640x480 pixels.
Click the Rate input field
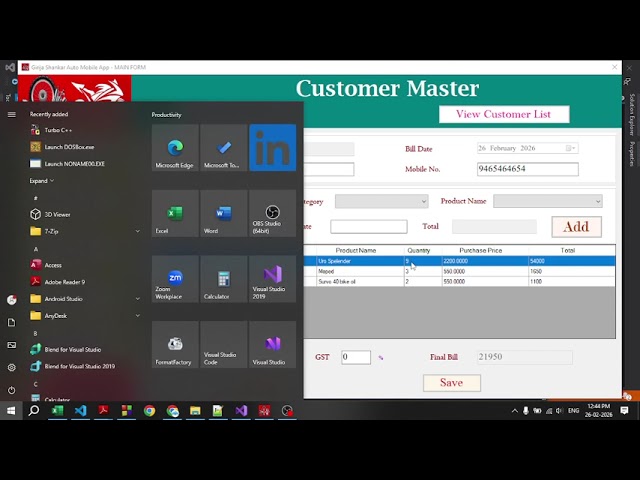click(369, 227)
